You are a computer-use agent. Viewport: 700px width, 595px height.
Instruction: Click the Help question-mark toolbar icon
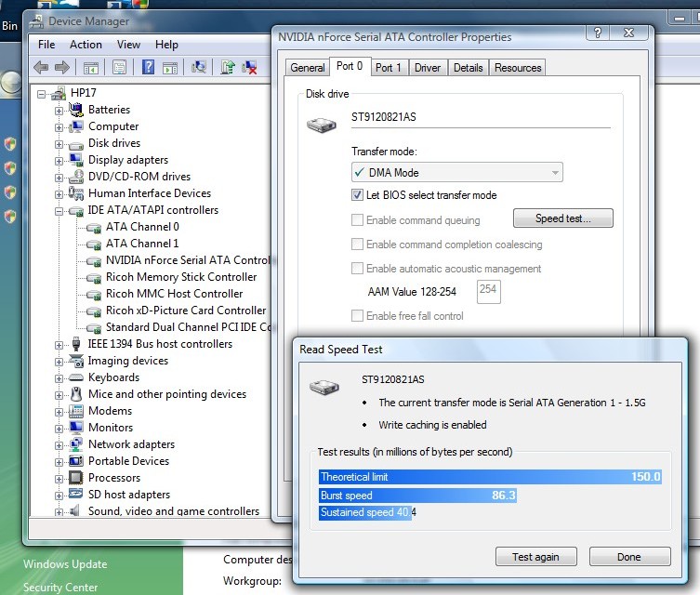pos(148,67)
